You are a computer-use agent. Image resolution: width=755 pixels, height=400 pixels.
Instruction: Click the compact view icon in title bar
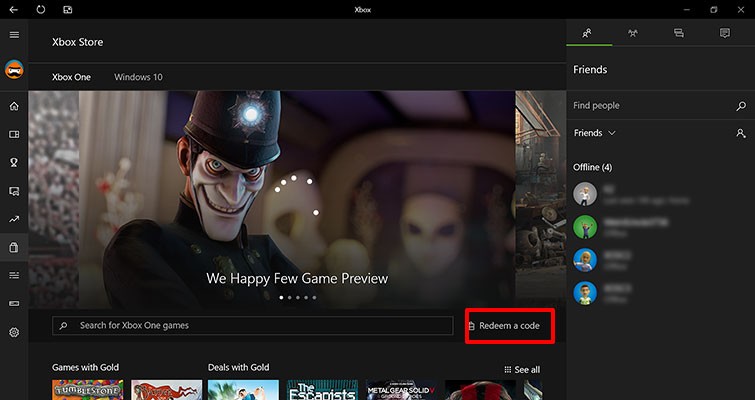[68, 10]
